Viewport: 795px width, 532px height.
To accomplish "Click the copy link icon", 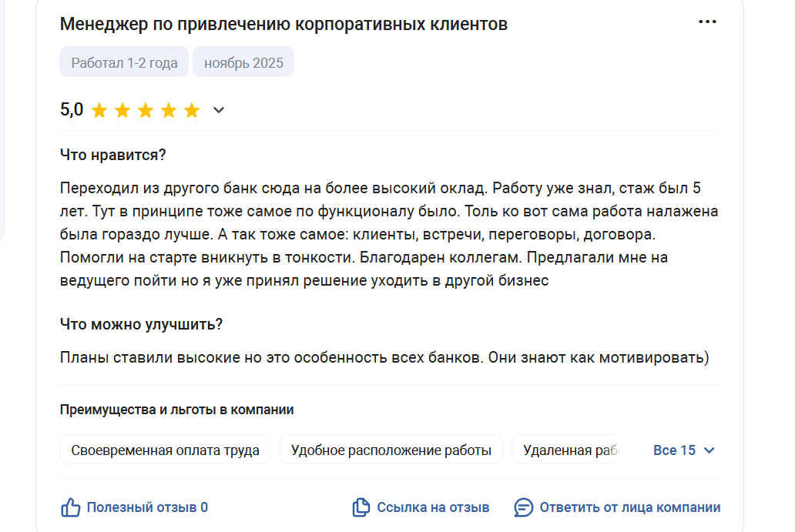I will click(x=361, y=507).
